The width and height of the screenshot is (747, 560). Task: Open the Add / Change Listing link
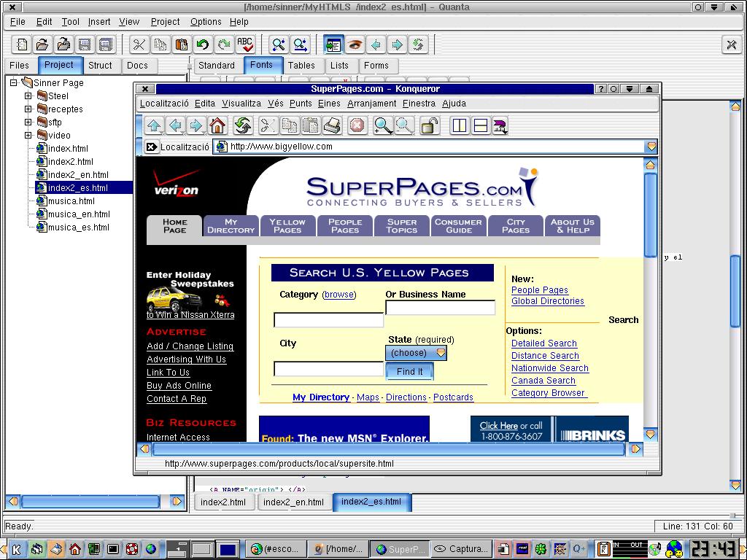[x=190, y=346]
